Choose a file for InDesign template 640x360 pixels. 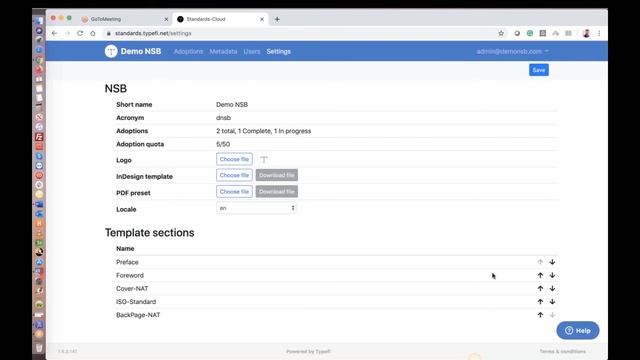point(234,175)
